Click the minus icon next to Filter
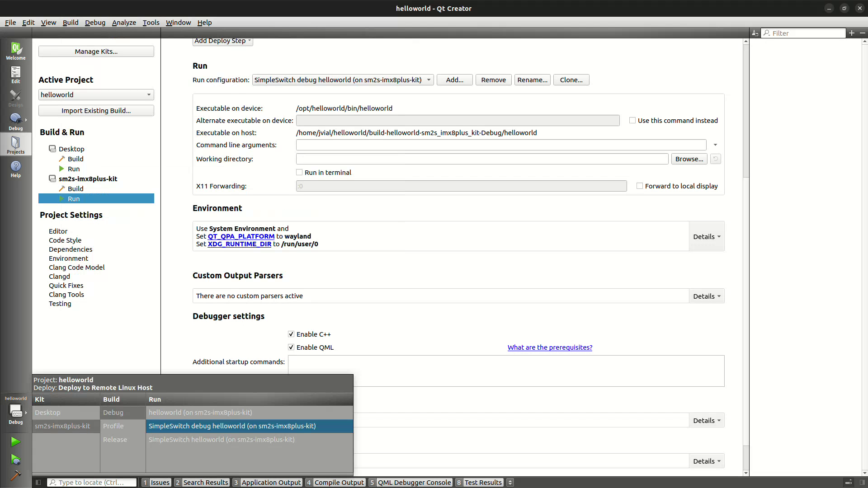 [863, 33]
